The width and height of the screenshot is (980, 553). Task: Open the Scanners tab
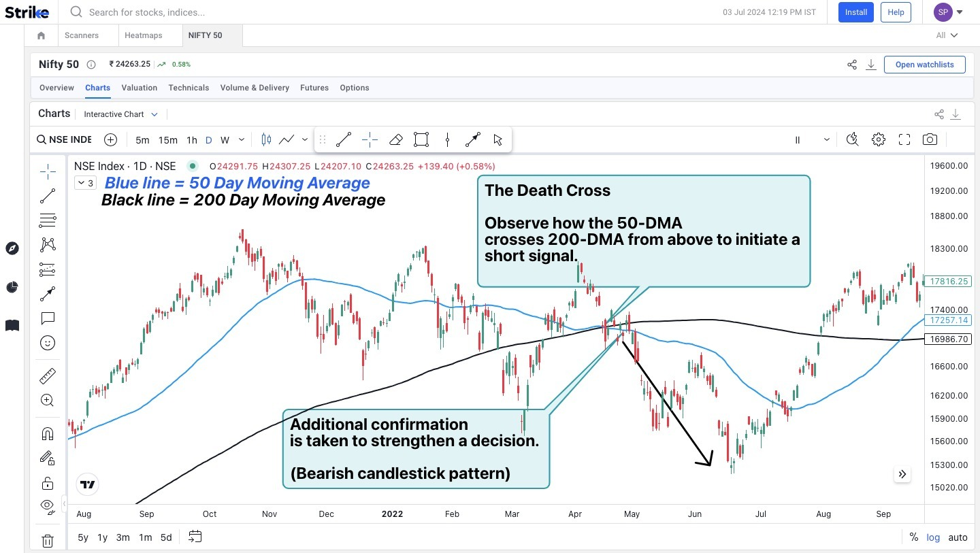[82, 35]
